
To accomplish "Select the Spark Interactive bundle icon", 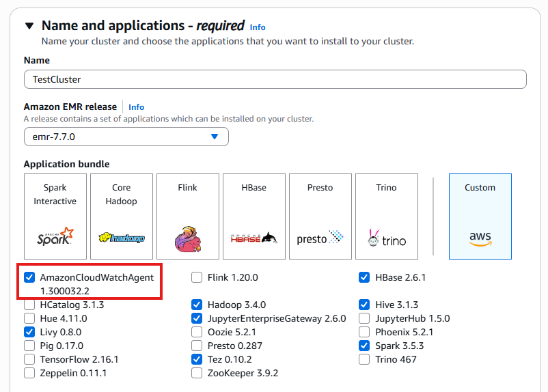I will 55,216.
